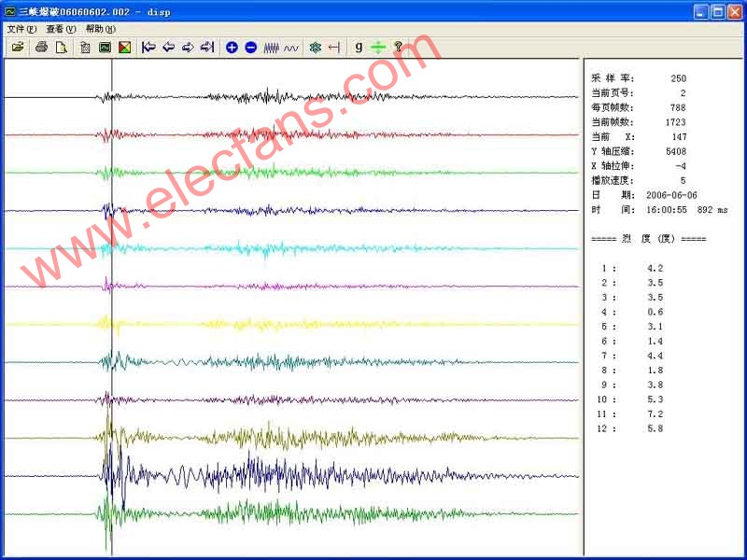Open the 帮助 (Help) menu
This screenshot has width=747, height=560.
(101, 29)
